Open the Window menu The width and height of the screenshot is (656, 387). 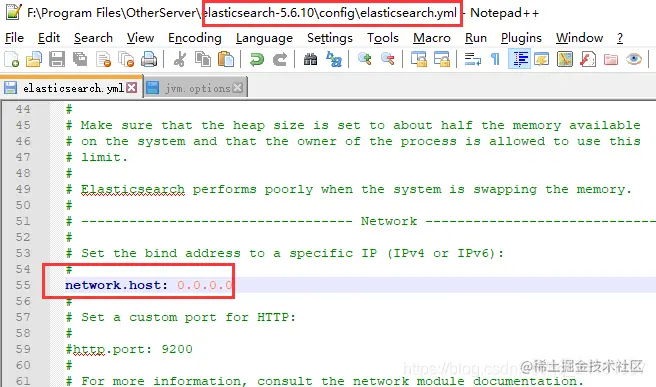[x=579, y=38]
